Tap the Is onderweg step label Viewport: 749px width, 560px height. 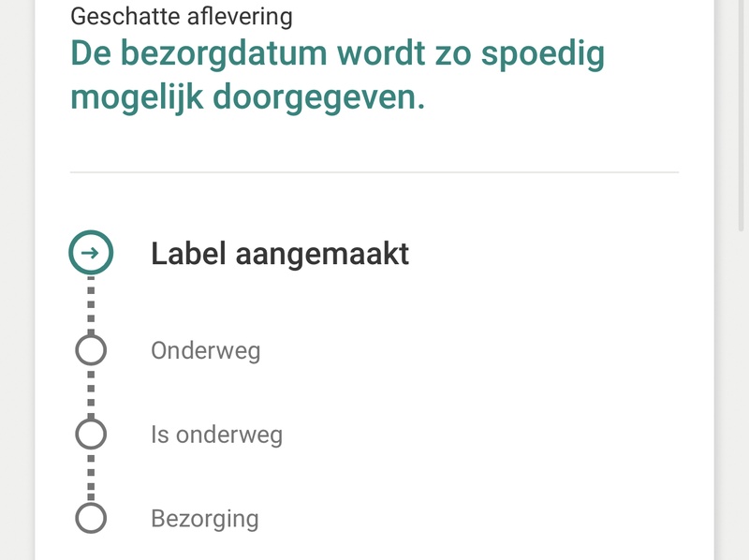(x=216, y=435)
